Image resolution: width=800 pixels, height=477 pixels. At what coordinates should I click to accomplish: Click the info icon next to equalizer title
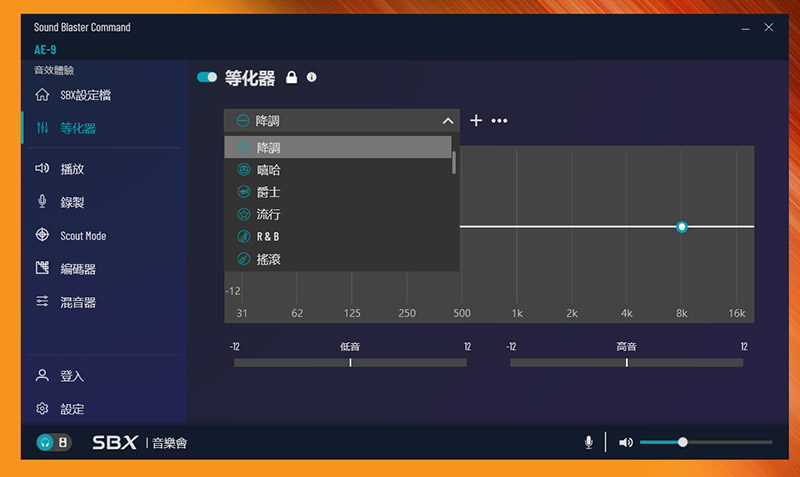click(312, 77)
